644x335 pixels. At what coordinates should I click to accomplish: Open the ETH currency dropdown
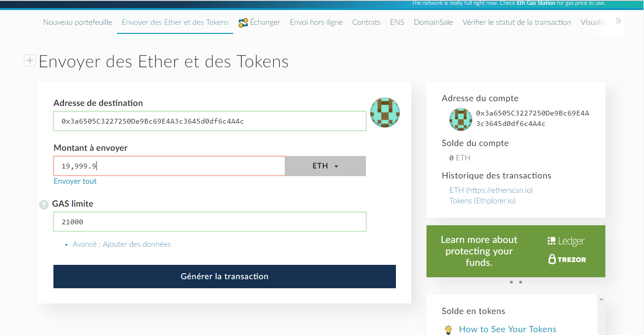pyautogui.click(x=325, y=166)
